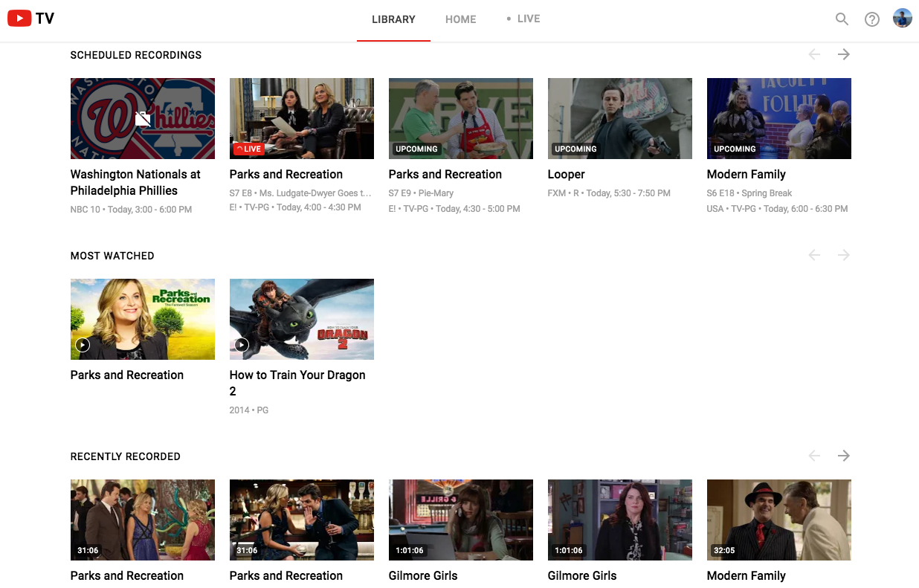Click the RECENTLY RECORDED heading
Image resolution: width=919 pixels, height=588 pixels.
click(126, 456)
